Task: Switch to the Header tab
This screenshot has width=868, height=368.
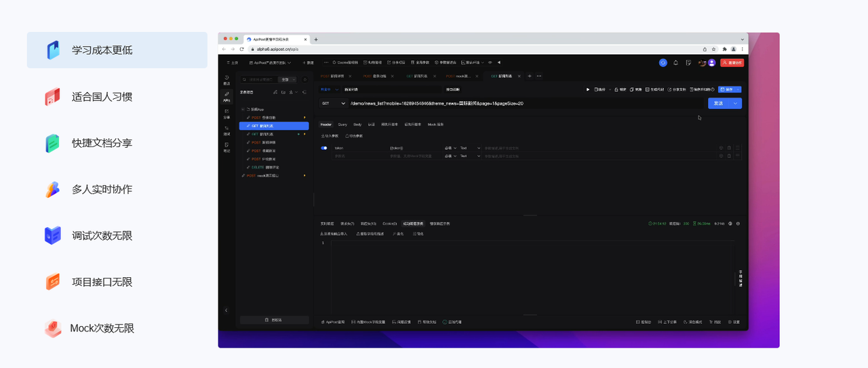Action: 326,125
